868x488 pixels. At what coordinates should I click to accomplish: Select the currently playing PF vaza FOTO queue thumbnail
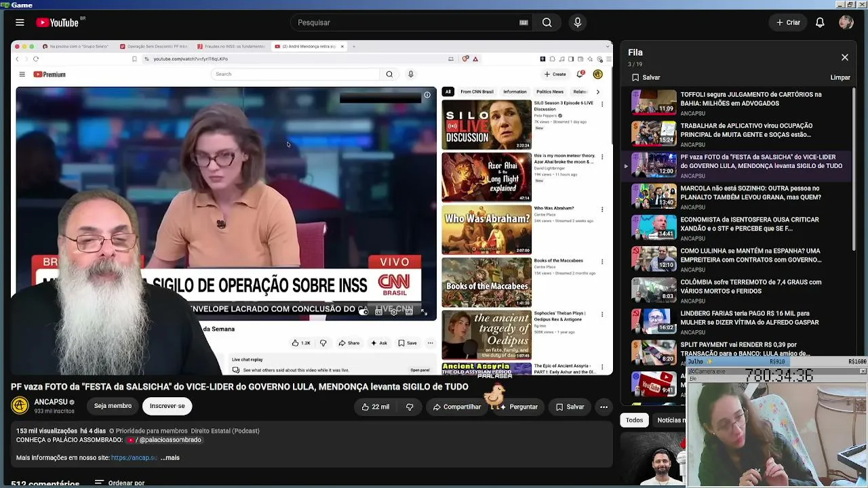click(x=654, y=165)
